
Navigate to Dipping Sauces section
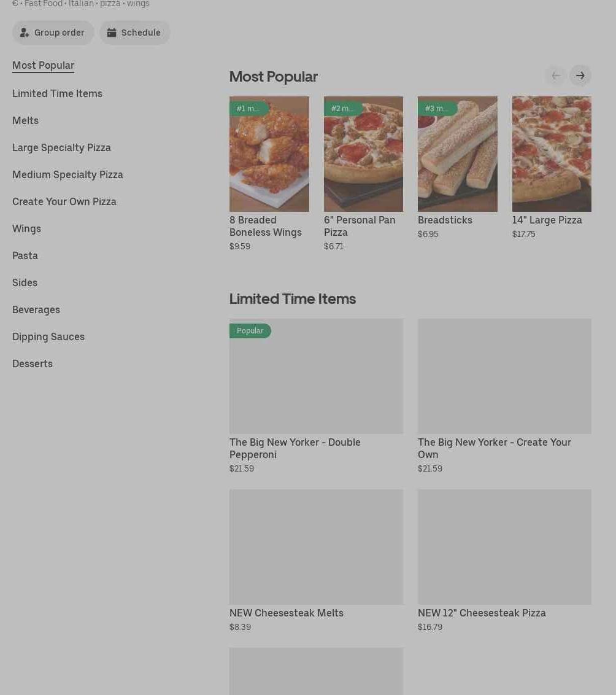point(48,336)
